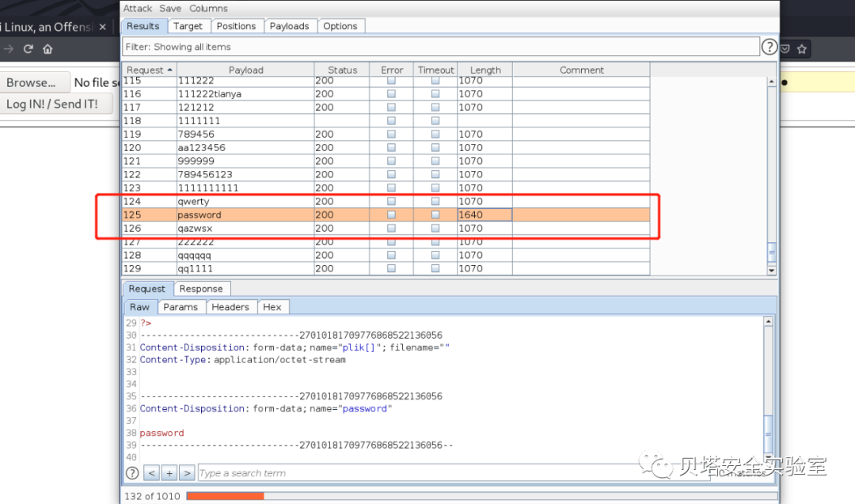Show the Params view
Screen dimensions: 855x504
coord(180,307)
